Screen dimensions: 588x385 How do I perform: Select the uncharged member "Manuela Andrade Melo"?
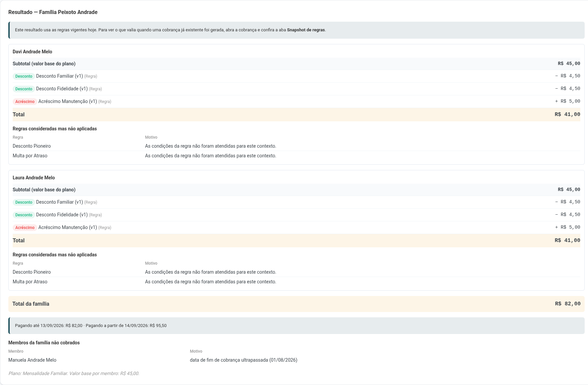(x=32, y=360)
